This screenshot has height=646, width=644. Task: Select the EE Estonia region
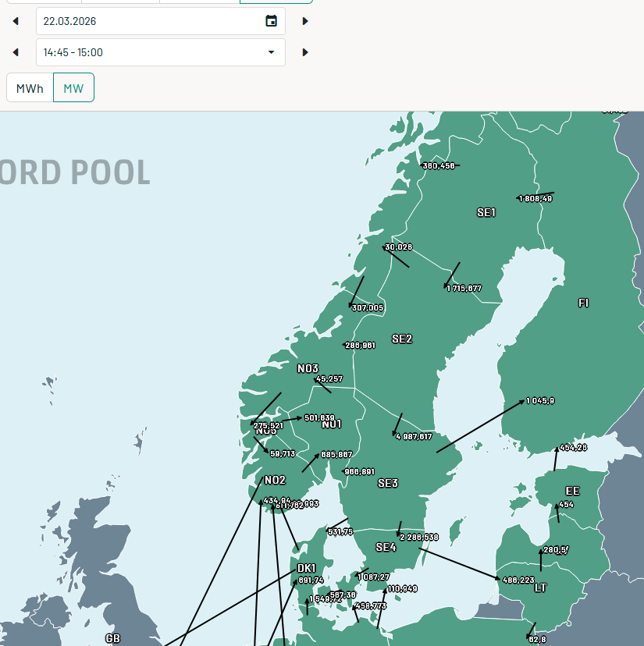tap(572, 492)
